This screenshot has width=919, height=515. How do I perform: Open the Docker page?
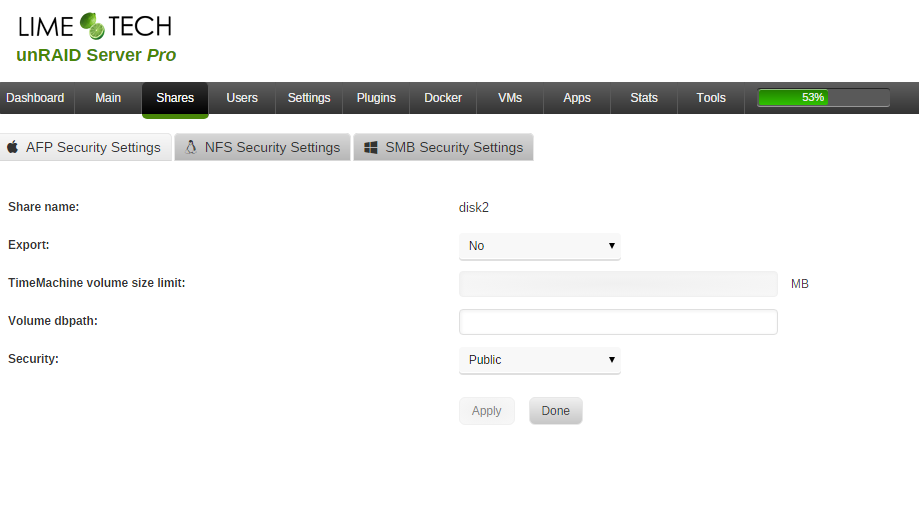point(443,98)
